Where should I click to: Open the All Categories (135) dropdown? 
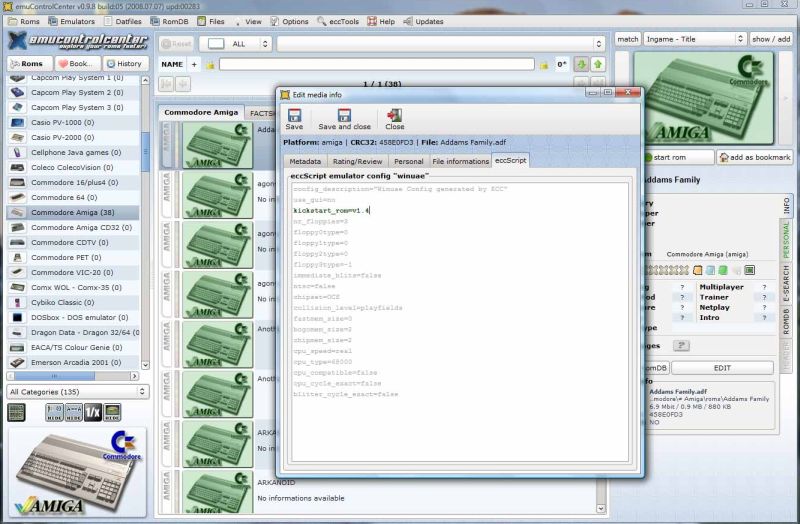(78, 392)
